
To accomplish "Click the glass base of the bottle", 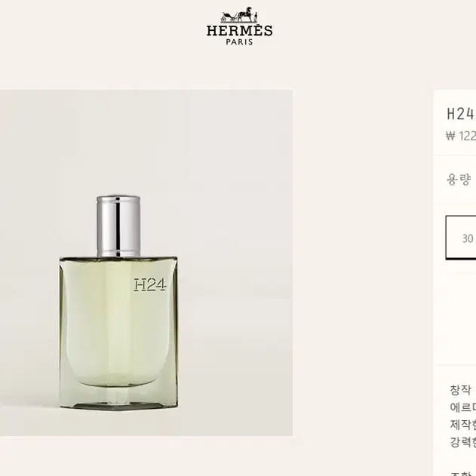I will [118, 399].
